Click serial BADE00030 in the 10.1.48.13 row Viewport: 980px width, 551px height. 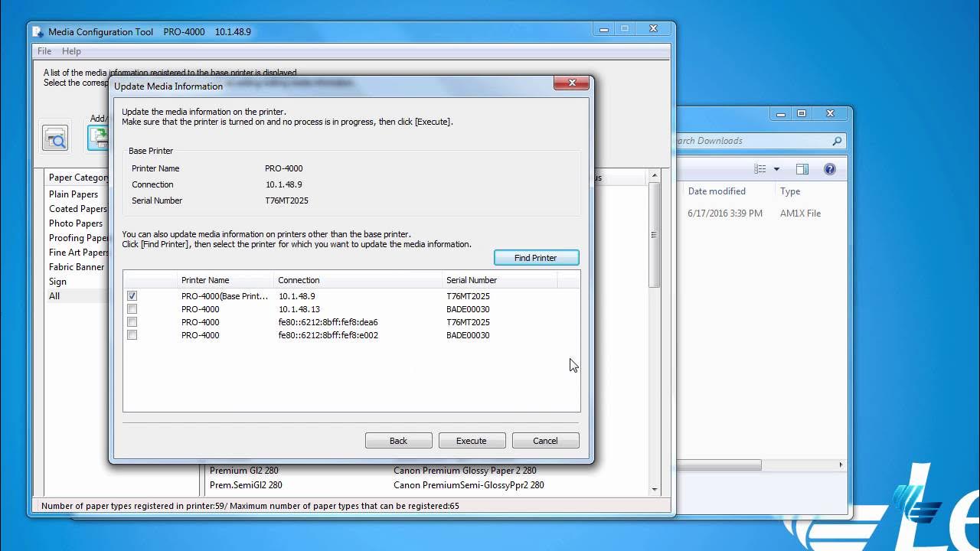(468, 309)
